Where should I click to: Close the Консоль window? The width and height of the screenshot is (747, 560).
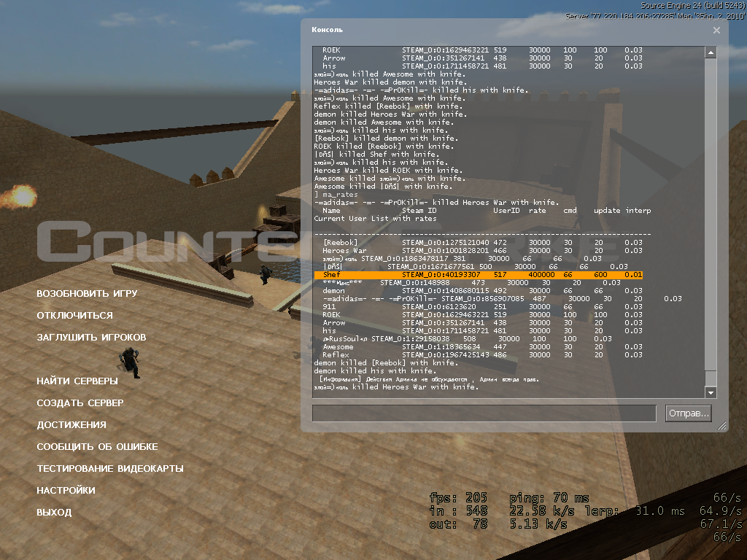716,31
